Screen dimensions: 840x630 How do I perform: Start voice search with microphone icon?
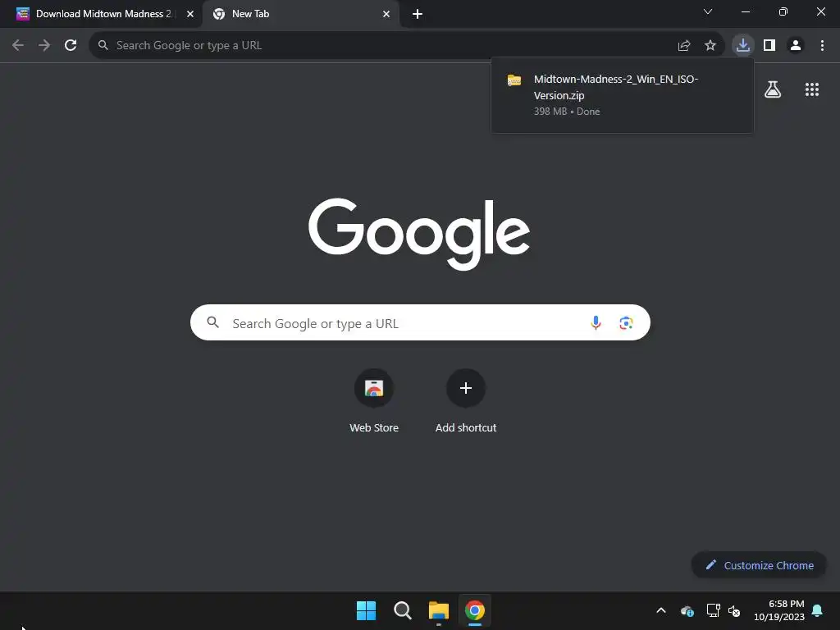(x=596, y=322)
